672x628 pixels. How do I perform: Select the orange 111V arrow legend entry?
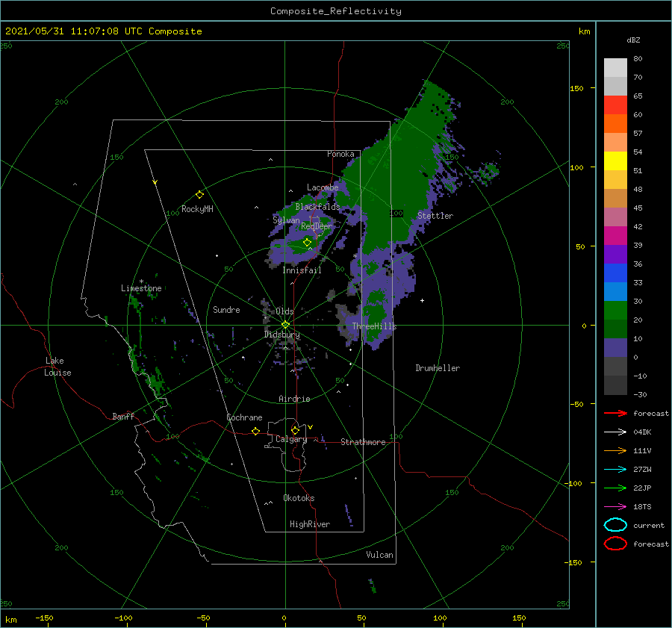point(615,450)
